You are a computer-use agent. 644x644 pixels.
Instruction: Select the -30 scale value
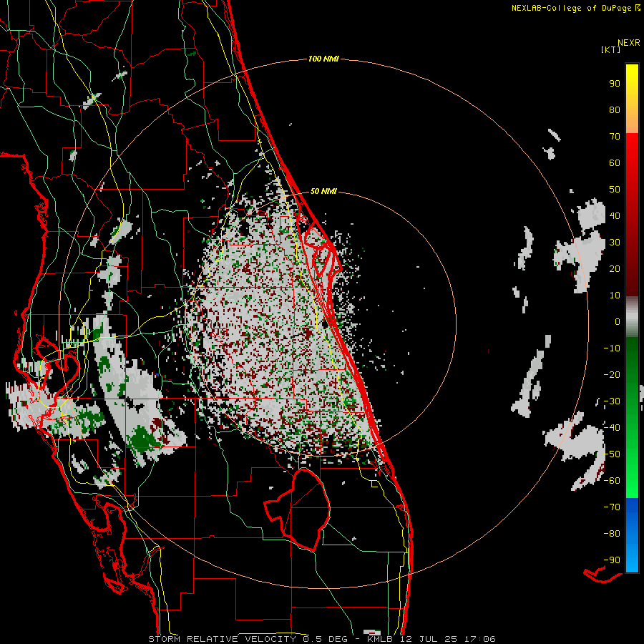(612, 401)
